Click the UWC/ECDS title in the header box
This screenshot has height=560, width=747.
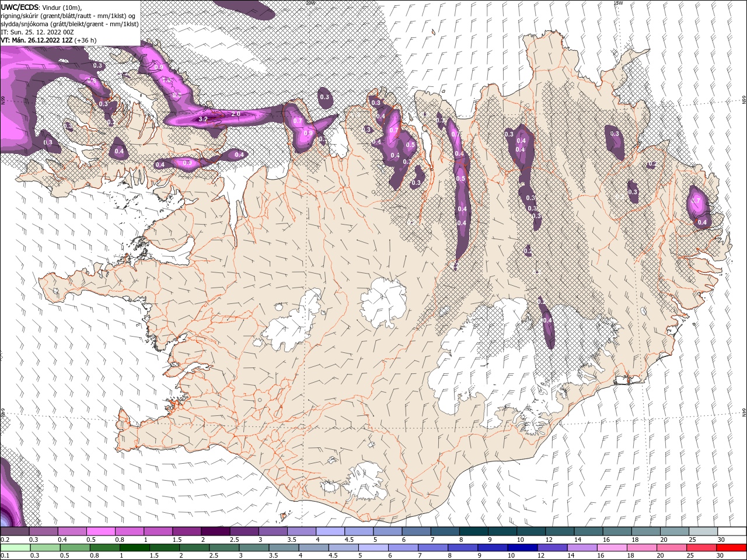click(20, 7)
